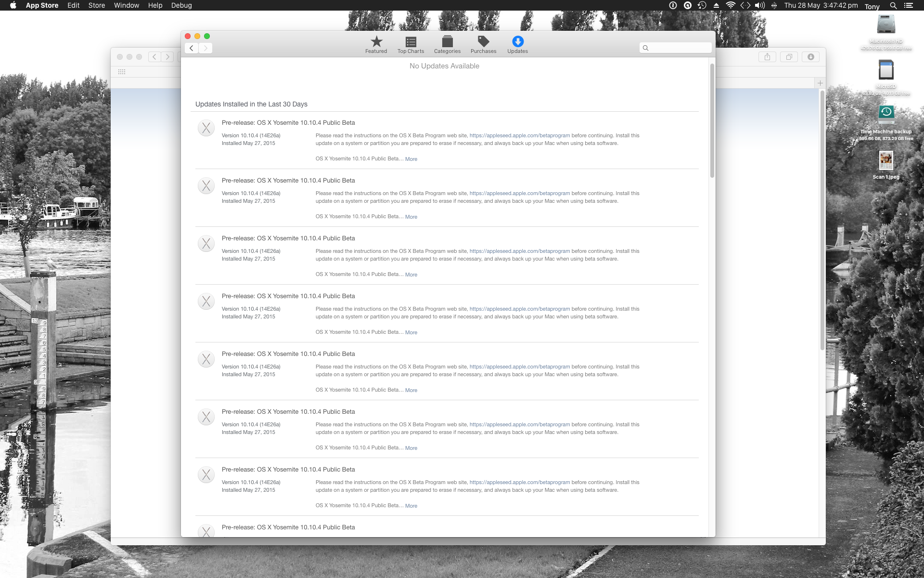
Task: Open the Edit menu
Action: (74, 5)
